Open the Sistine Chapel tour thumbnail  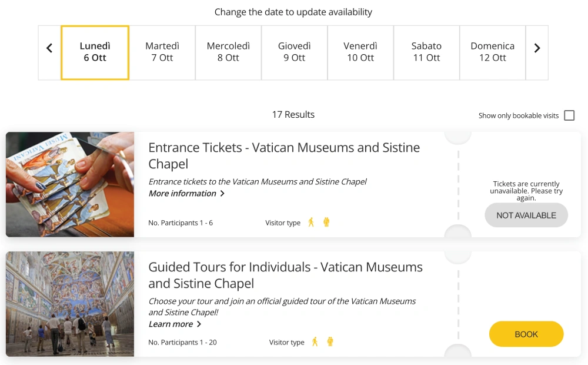click(70, 304)
